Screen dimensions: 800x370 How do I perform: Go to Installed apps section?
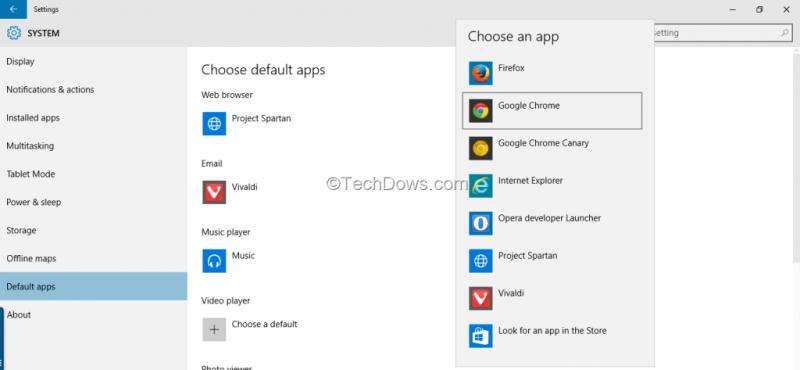(x=93, y=118)
